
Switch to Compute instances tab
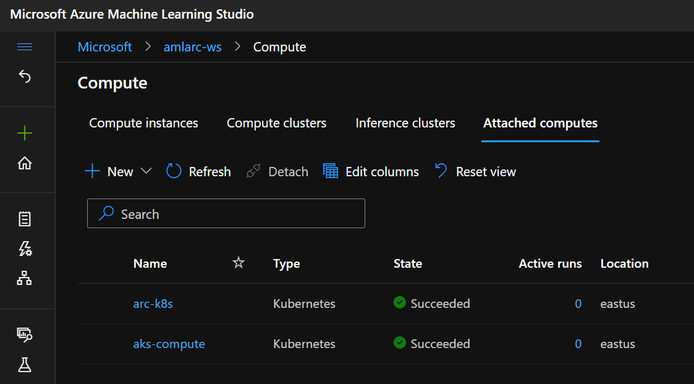click(143, 123)
